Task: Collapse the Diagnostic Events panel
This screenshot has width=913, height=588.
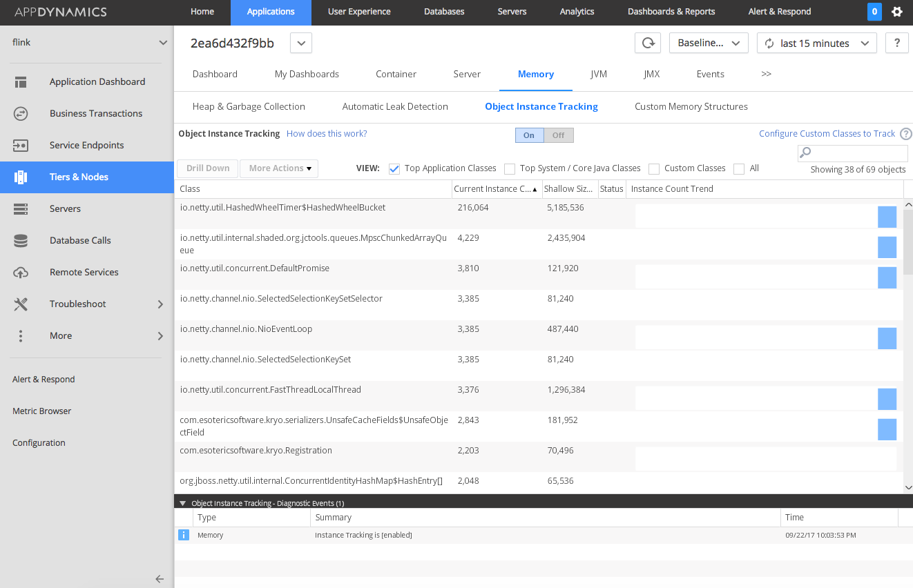Action: click(x=182, y=503)
